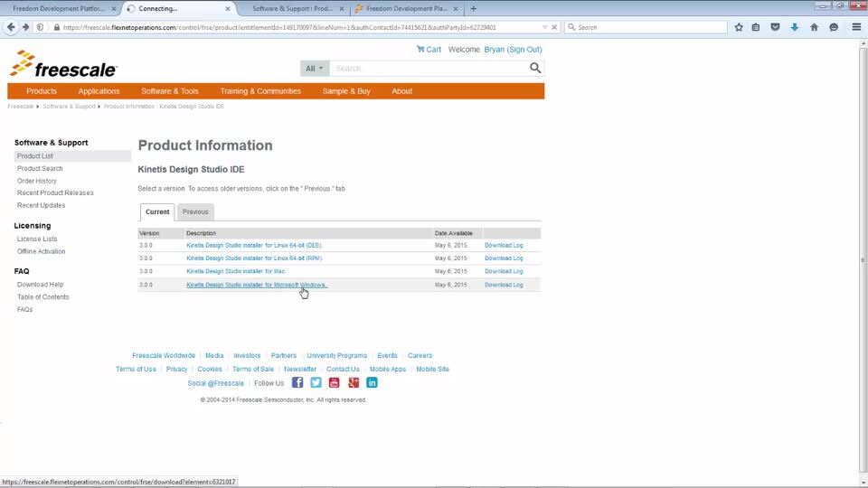Go forward with the browser forward arrow
Screen dimensions: 868x488
pos(25,27)
